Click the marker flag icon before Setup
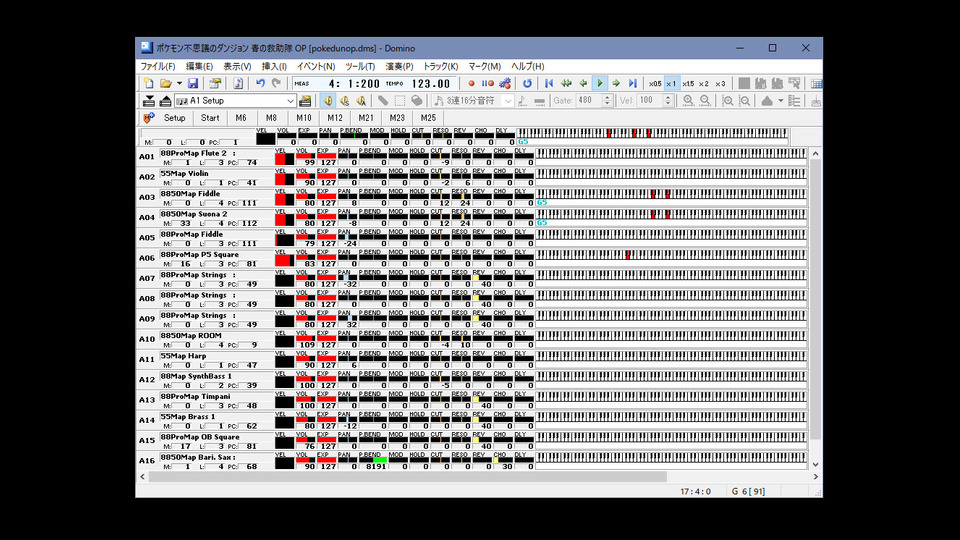 coord(149,118)
